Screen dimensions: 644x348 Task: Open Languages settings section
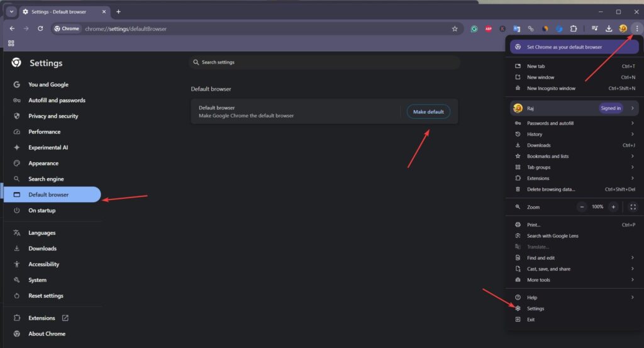click(42, 233)
